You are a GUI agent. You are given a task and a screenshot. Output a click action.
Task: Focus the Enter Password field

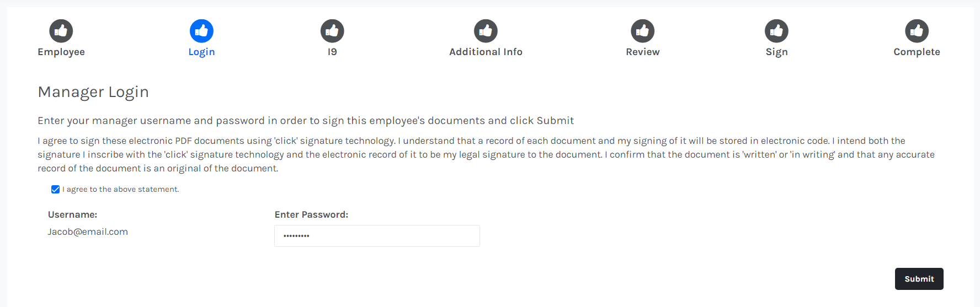click(x=377, y=236)
